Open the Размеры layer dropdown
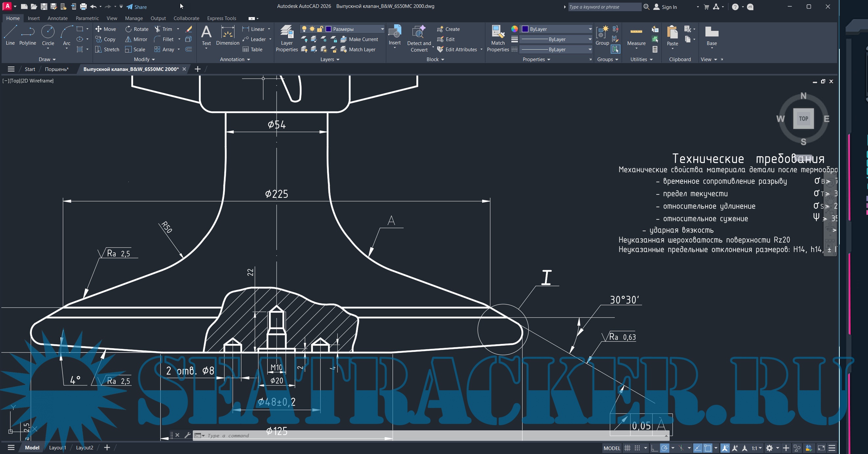Viewport: 868px width, 454px height. coord(382,29)
